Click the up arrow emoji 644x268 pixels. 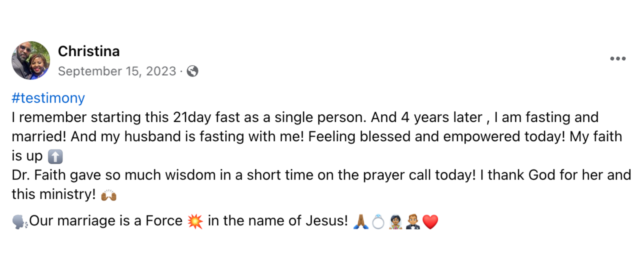[x=55, y=156]
